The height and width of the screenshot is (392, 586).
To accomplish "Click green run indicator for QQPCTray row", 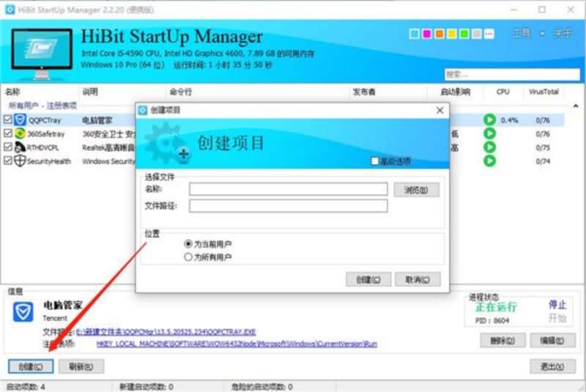I will [489, 119].
